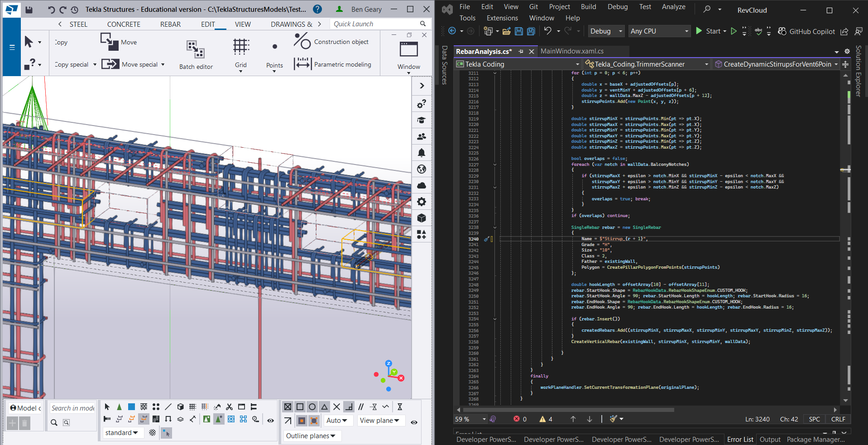
Task: Click the Quick Launch search field
Action: (x=379, y=24)
